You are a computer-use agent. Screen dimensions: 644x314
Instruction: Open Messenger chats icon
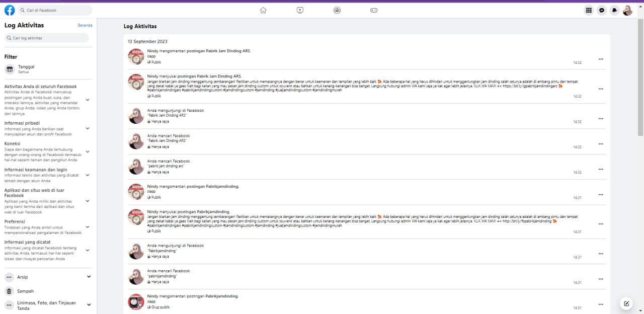click(x=602, y=10)
